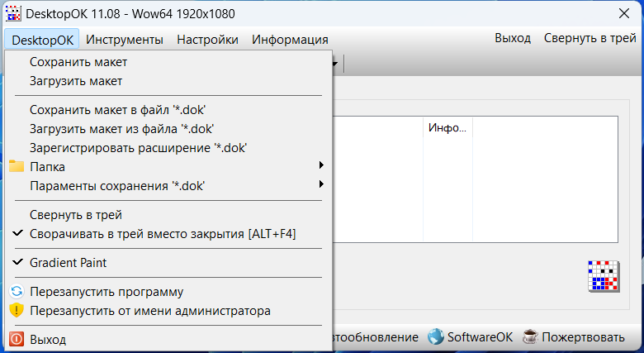Viewport: 644px width, 353px height.
Task: Click the partly hidden автообновление label
Action: click(x=376, y=337)
